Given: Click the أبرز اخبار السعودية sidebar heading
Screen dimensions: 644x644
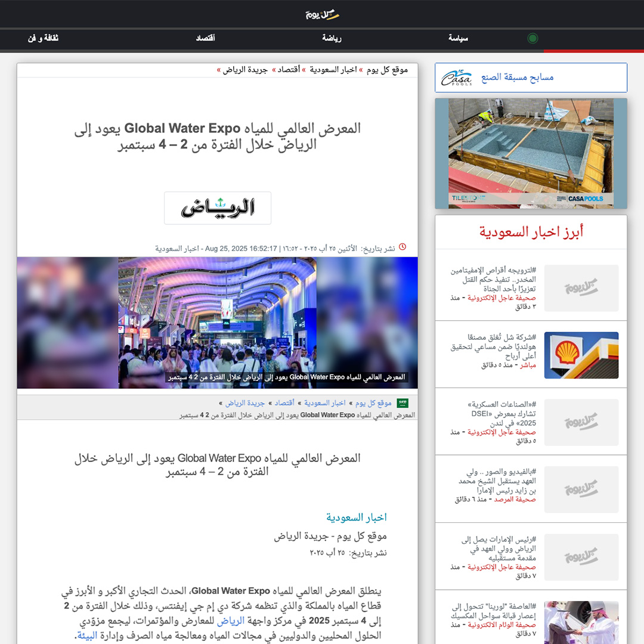Looking at the screenshot, I should pyautogui.click(x=531, y=231).
